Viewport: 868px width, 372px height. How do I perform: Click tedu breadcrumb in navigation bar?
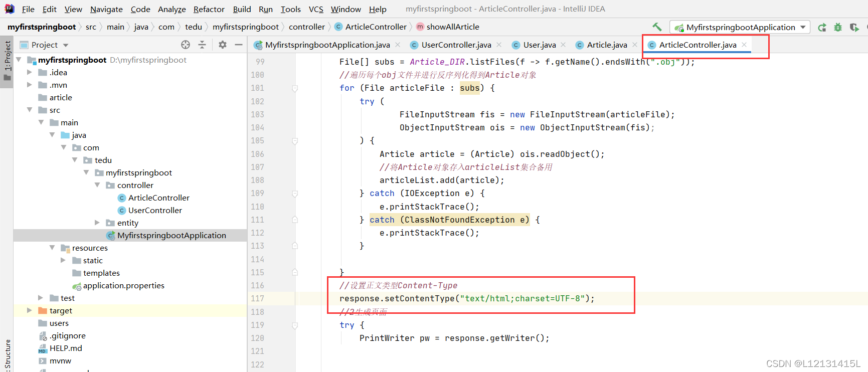(x=194, y=27)
